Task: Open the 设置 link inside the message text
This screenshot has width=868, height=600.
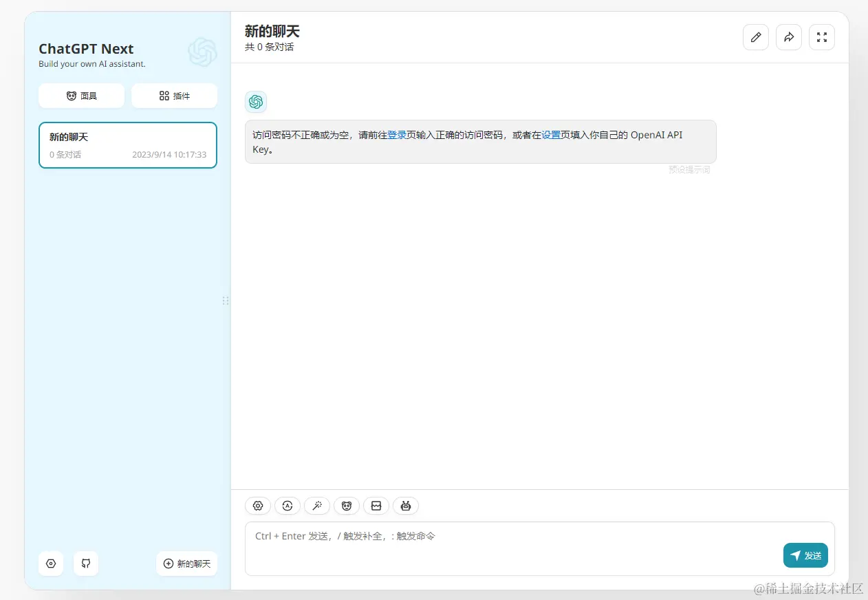Action: (551, 135)
